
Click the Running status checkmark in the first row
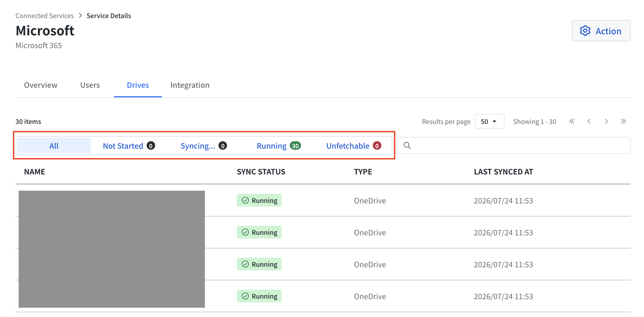pyautogui.click(x=245, y=200)
